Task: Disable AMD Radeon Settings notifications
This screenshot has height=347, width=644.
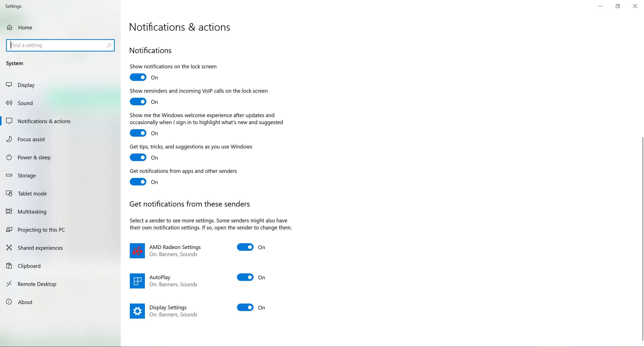Action: click(246, 247)
